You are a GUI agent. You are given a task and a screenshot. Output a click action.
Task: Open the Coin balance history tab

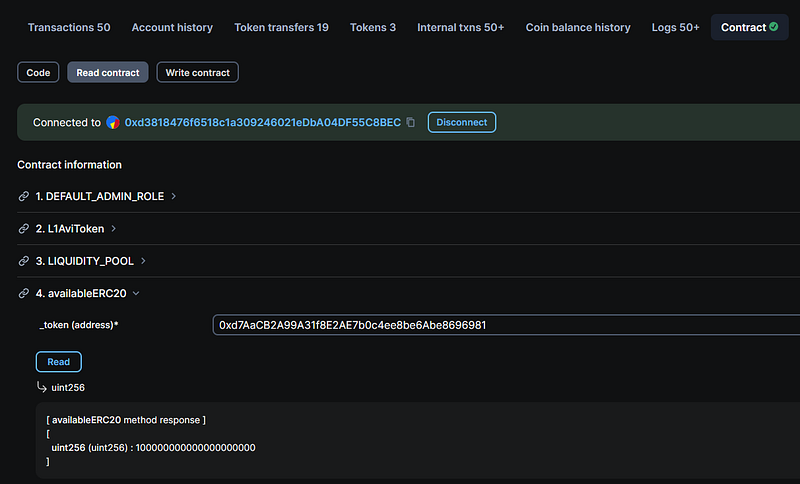pyautogui.click(x=578, y=28)
